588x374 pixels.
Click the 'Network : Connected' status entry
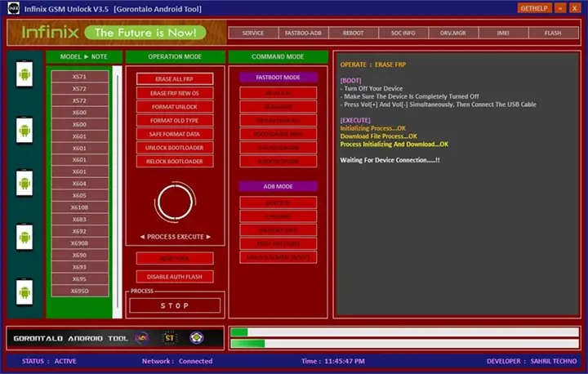click(x=177, y=361)
